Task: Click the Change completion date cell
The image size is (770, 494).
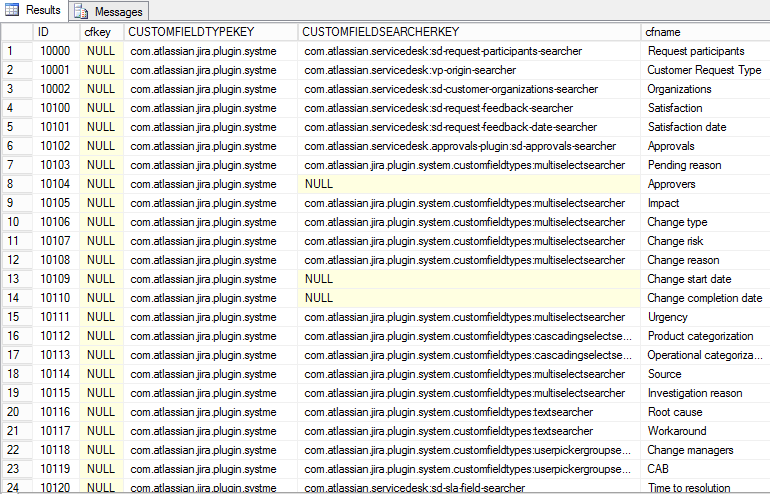Action: tap(705, 298)
